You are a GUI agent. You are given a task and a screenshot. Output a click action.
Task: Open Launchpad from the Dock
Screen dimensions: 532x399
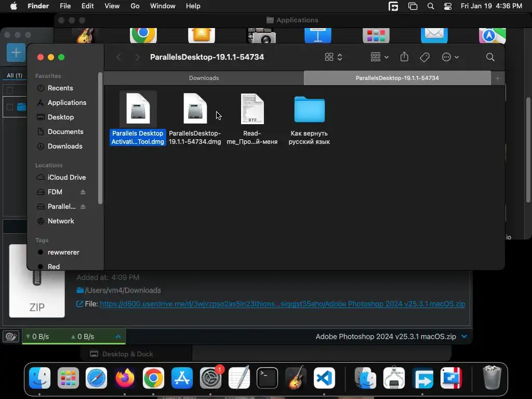coord(68,378)
